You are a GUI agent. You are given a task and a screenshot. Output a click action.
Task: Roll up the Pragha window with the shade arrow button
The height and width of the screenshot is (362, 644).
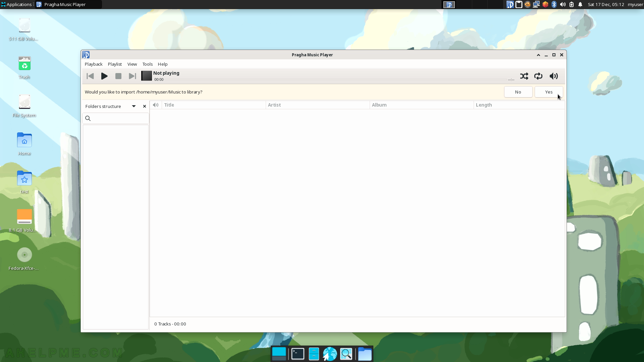(x=538, y=55)
